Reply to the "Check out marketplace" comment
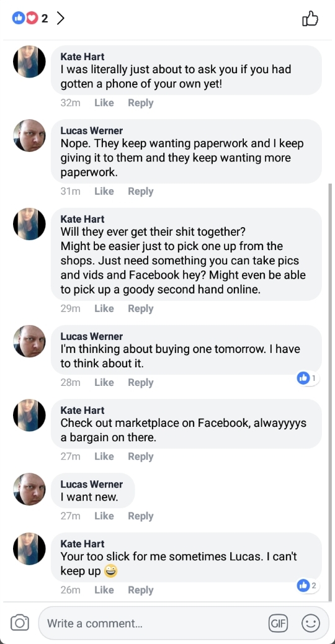The image size is (335, 644). tap(140, 456)
